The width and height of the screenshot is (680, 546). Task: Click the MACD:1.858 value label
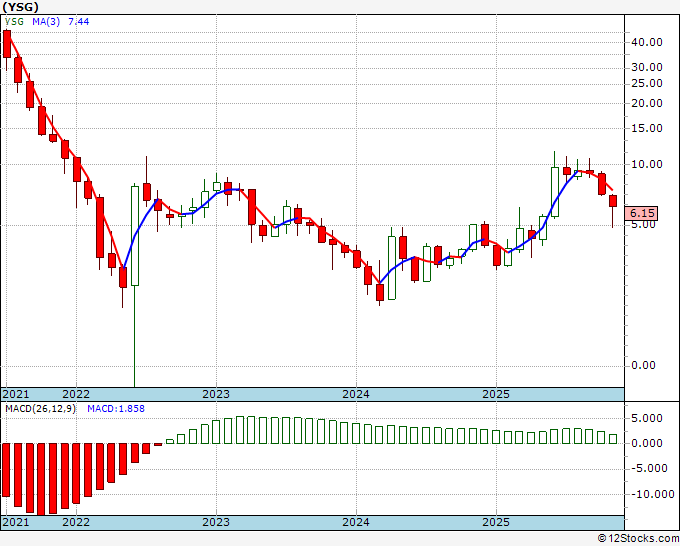(116, 409)
